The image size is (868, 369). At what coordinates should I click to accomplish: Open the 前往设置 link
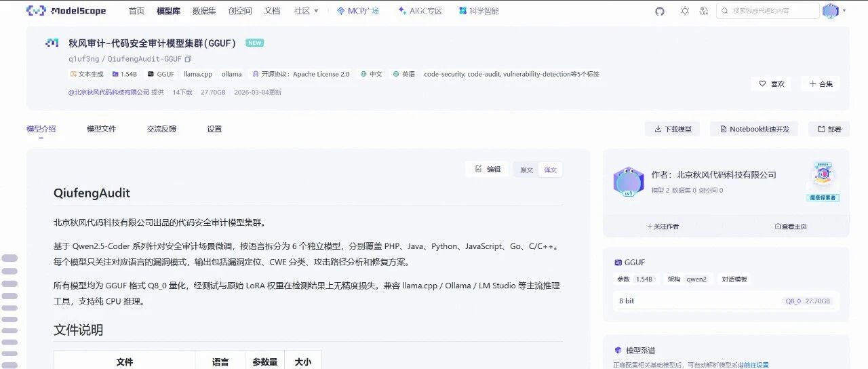tap(756, 365)
